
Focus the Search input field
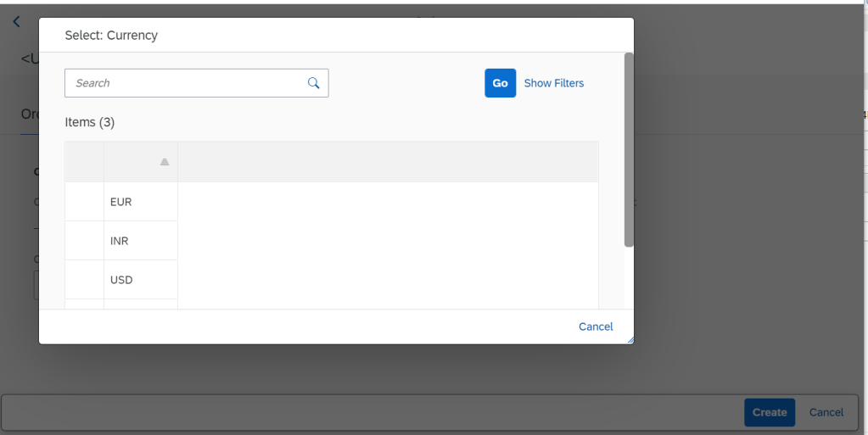pyautogui.click(x=187, y=83)
